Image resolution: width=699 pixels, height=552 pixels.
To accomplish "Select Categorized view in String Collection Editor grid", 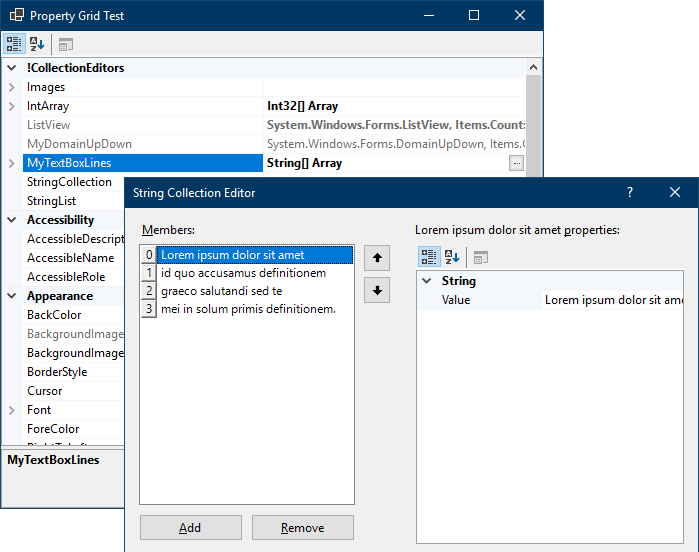I will pos(429,257).
